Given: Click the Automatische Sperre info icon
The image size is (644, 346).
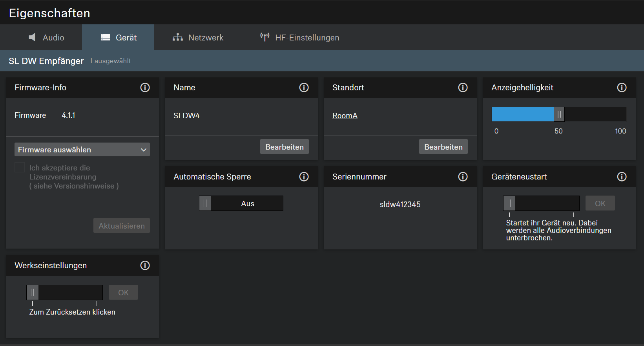Looking at the screenshot, I should pos(304,177).
